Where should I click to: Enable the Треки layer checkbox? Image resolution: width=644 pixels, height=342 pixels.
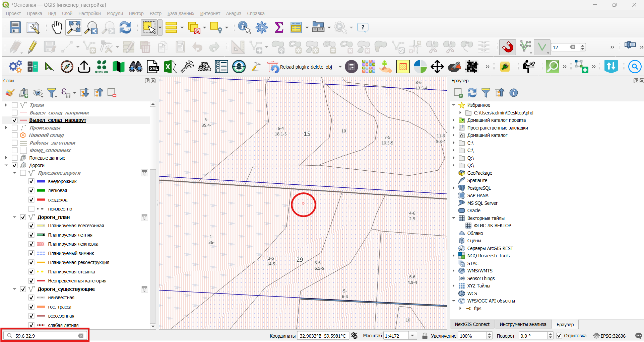[14, 105]
